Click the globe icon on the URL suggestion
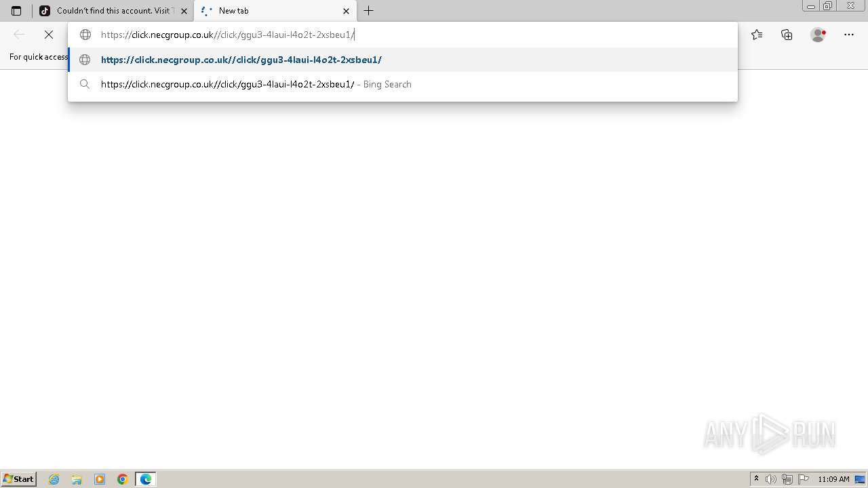 point(85,60)
